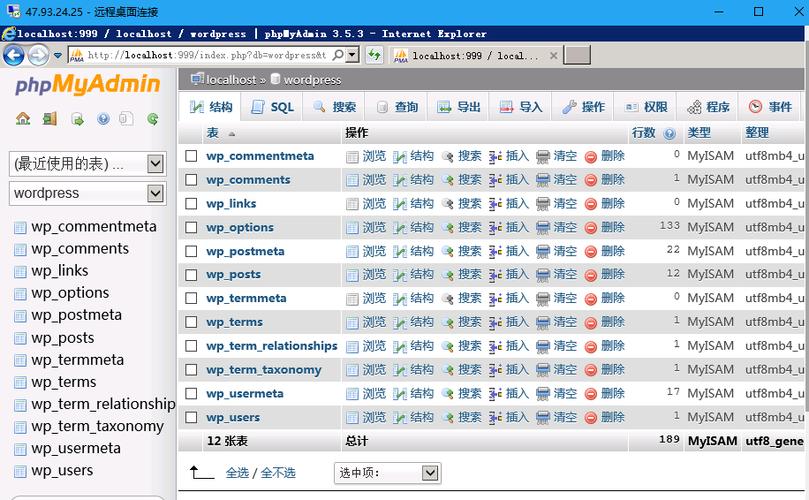Click the Select All link
The height and width of the screenshot is (500, 809).
click(237, 473)
